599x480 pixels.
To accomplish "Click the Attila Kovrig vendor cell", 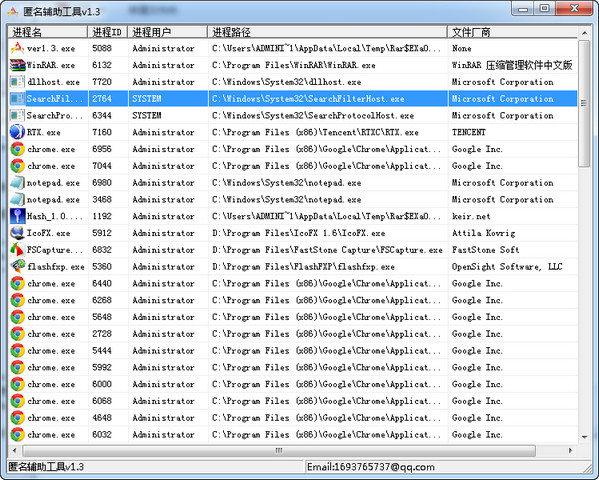I will click(x=512, y=233).
